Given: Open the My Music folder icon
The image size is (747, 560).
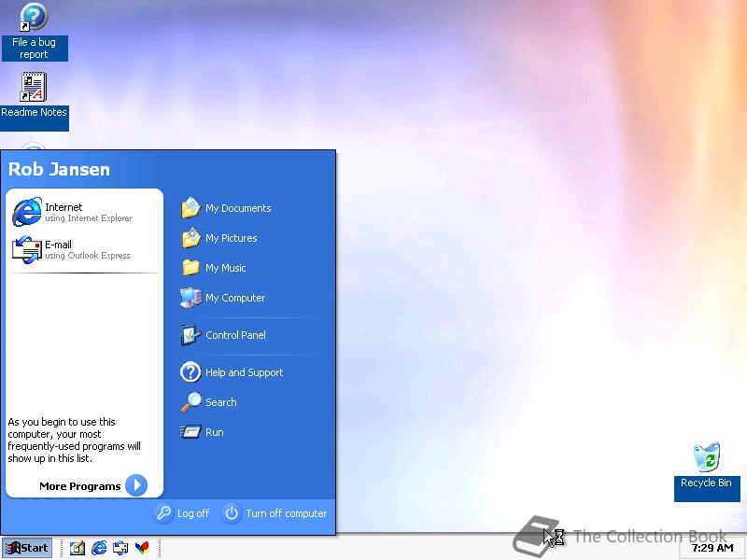Looking at the screenshot, I should [191, 268].
